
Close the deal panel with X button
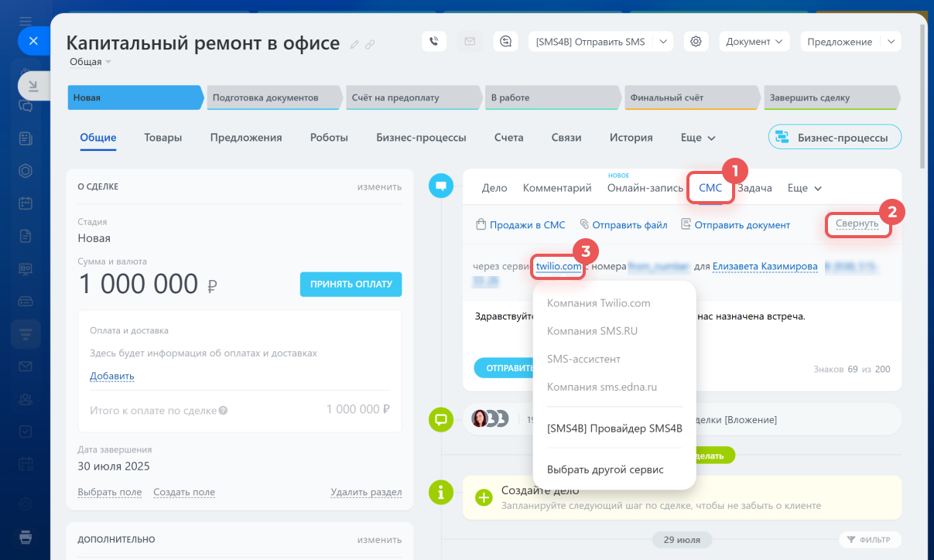click(33, 41)
